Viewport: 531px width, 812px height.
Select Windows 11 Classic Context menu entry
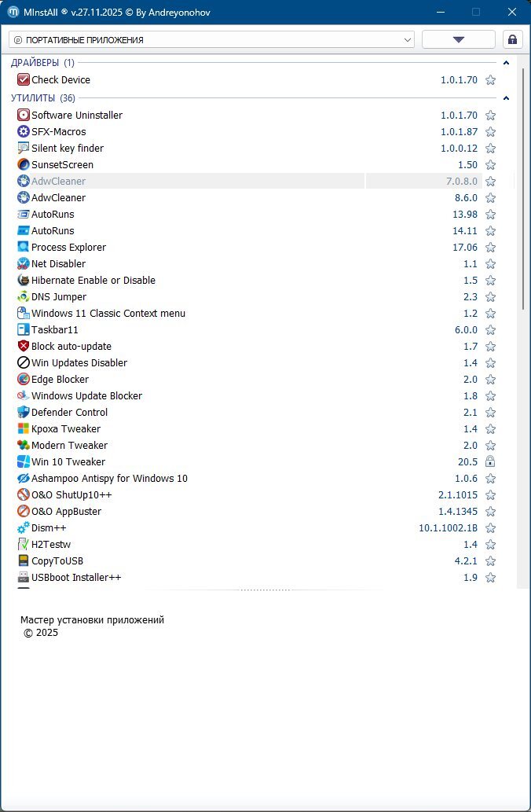(x=108, y=313)
